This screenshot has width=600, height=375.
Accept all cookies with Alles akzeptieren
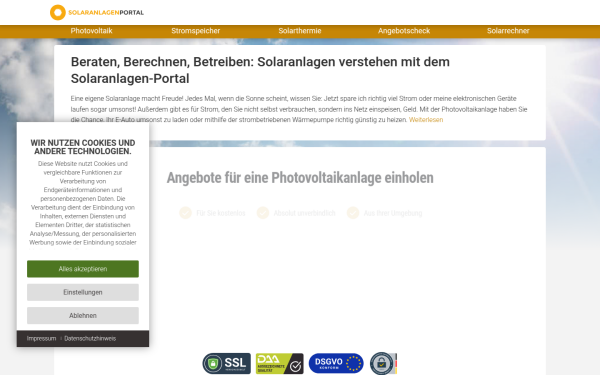click(x=83, y=269)
